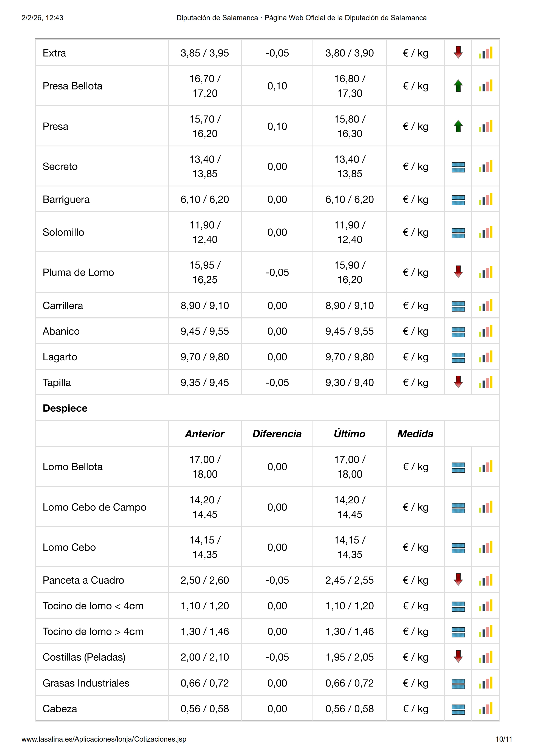Open the chart icon in the Secreto row
Image resolution: width=534 pixels, height=756 pixels.
(x=485, y=166)
